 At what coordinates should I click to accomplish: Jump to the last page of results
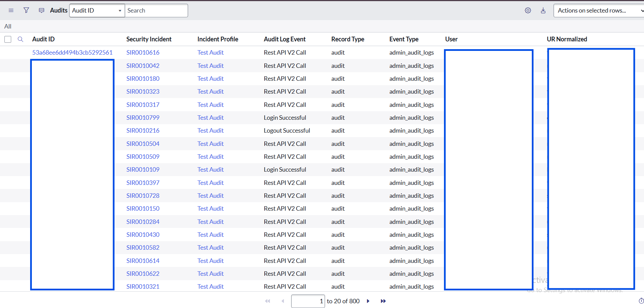tap(383, 301)
